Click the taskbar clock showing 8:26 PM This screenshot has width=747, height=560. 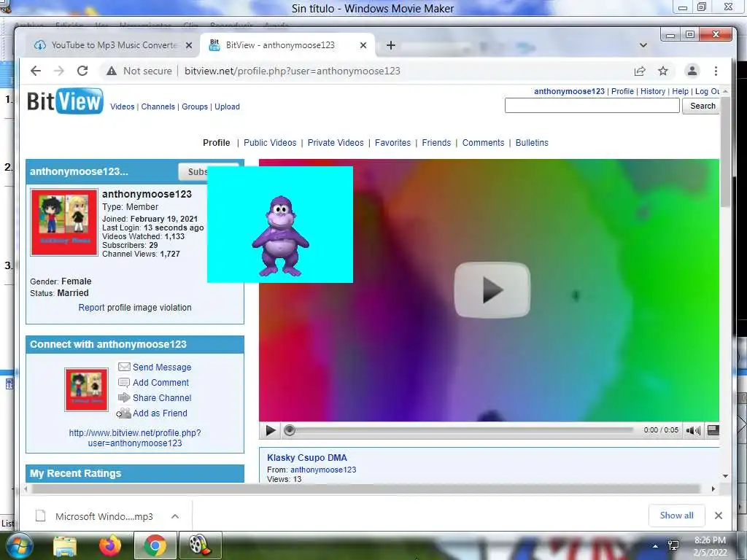pyautogui.click(x=710, y=547)
